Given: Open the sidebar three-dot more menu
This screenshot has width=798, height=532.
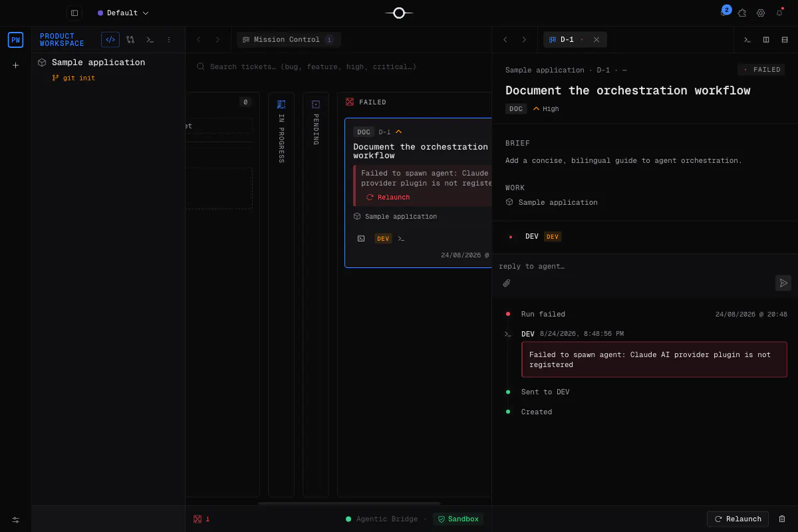Looking at the screenshot, I should click(x=169, y=40).
